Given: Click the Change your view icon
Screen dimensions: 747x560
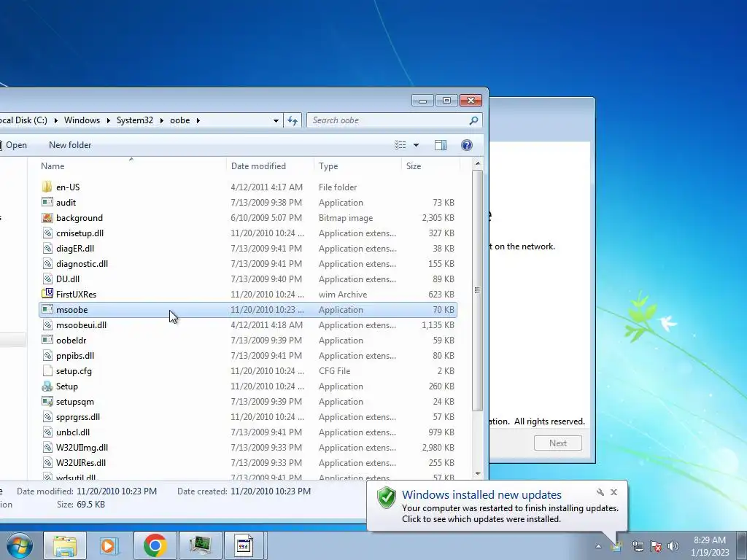Looking at the screenshot, I should coord(400,145).
